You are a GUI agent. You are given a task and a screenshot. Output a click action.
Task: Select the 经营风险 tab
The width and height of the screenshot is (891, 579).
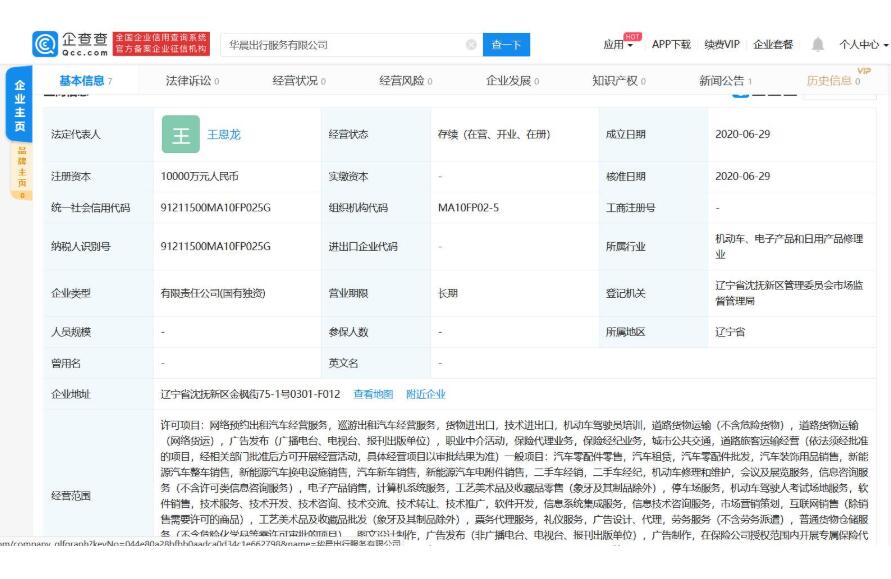click(x=406, y=81)
